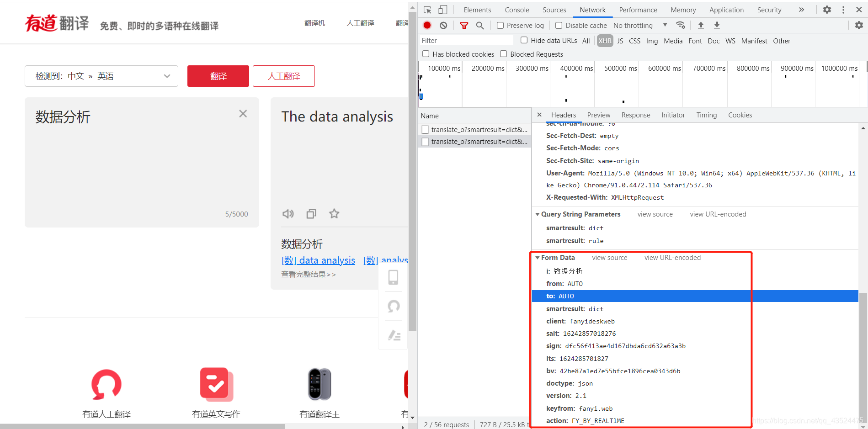
Task: View source of Form Data
Action: pos(610,258)
